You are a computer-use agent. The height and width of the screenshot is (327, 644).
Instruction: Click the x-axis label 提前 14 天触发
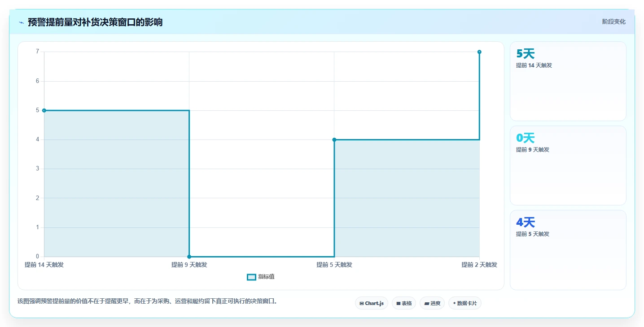click(x=44, y=265)
